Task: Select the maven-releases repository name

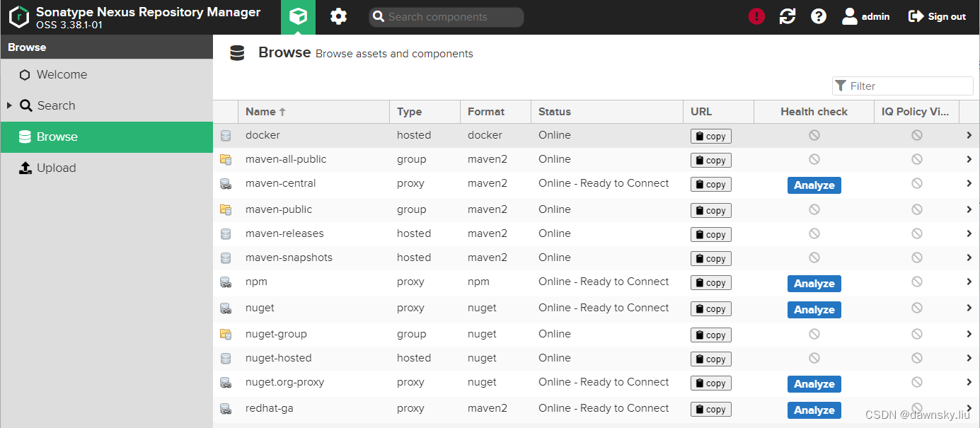Action: pos(284,233)
